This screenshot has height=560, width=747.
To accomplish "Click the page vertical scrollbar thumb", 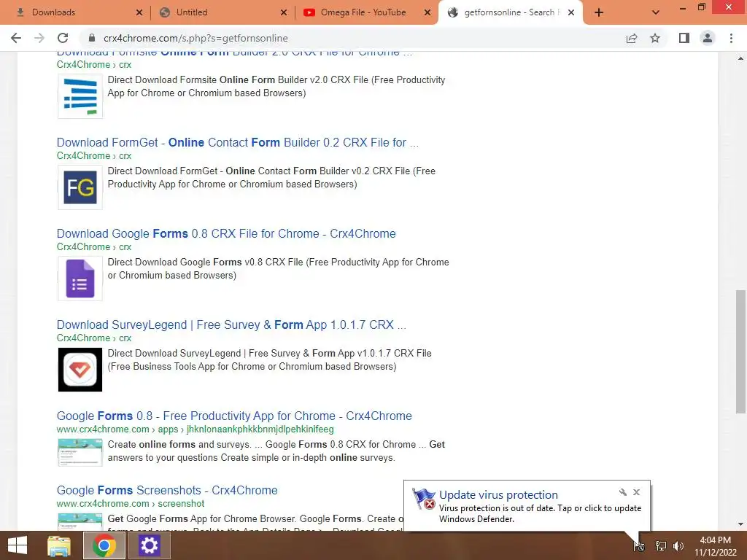I will (741, 352).
